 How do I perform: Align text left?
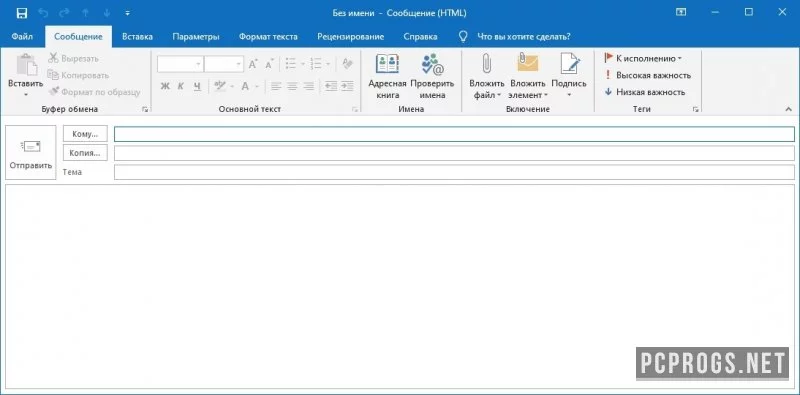pyautogui.click(x=276, y=86)
